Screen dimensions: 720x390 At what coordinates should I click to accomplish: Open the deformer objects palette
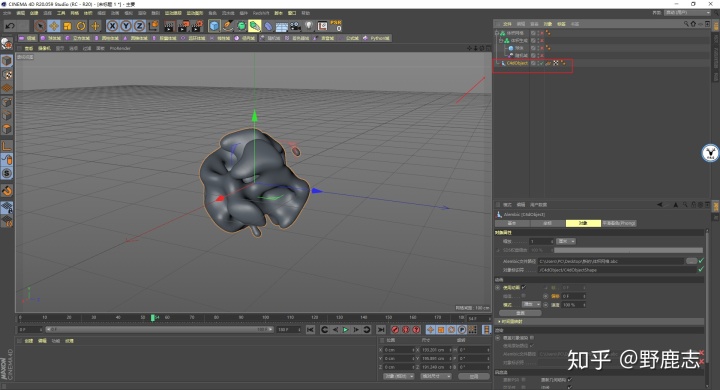click(268, 26)
